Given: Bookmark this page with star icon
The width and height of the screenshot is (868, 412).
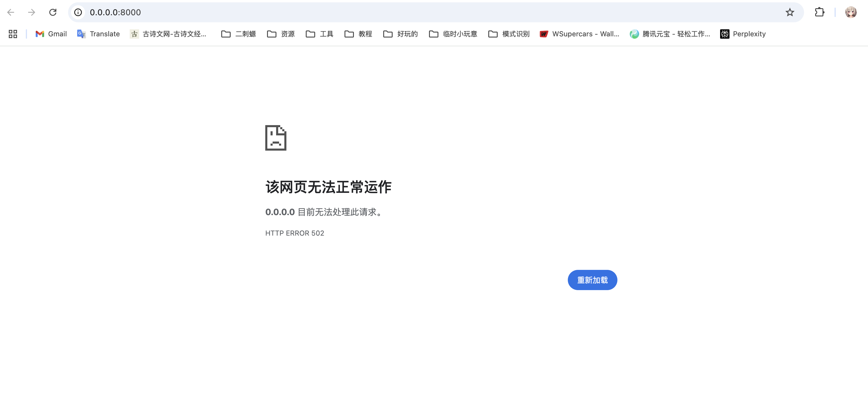Looking at the screenshot, I should click(x=789, y=13).
